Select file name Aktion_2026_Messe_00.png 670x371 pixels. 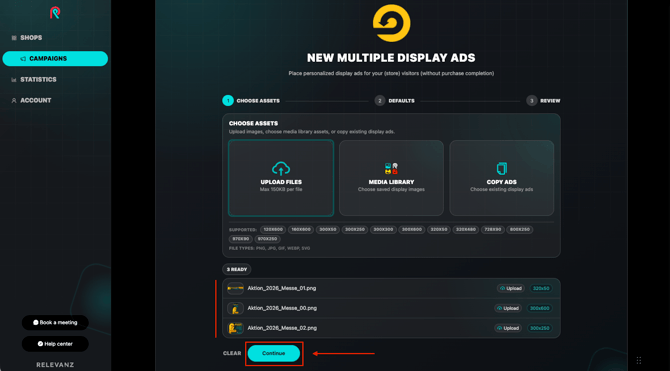click(282, 308)
